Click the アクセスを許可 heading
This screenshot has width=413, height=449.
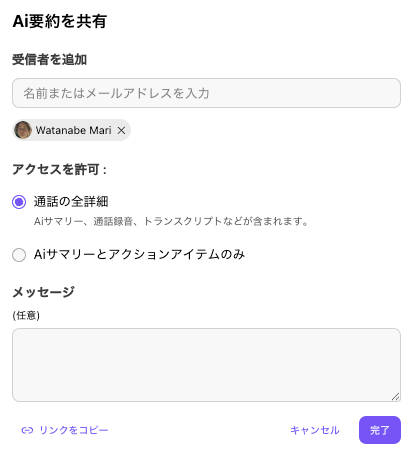[x=59, y=169]
